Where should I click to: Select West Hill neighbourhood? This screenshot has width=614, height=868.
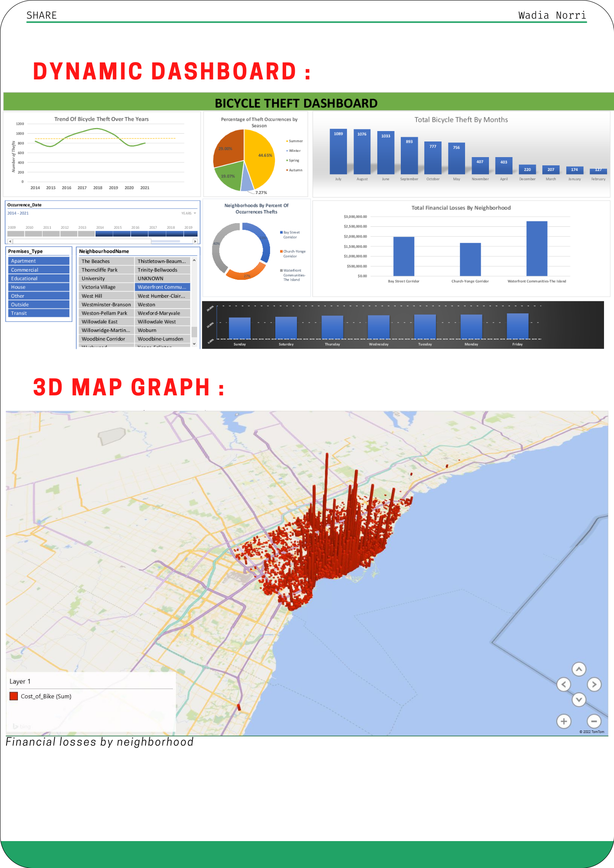106,296
